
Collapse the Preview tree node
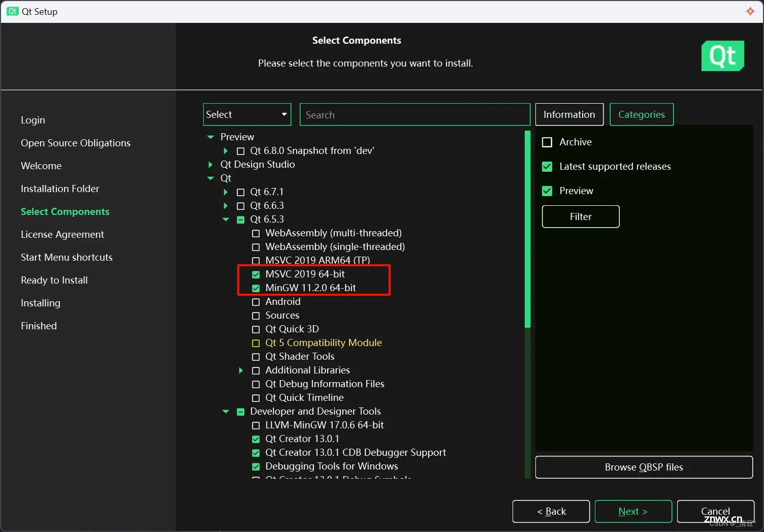click(210, 137)
